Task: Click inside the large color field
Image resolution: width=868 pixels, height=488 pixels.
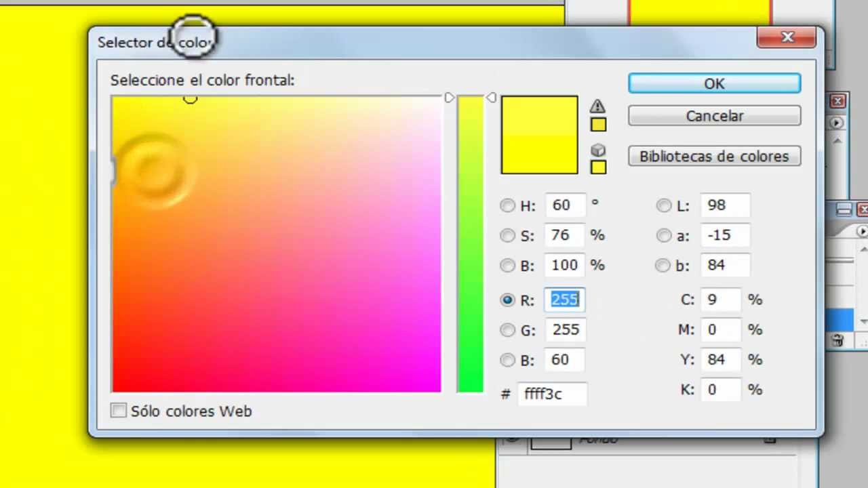Action: click(276, 244)
